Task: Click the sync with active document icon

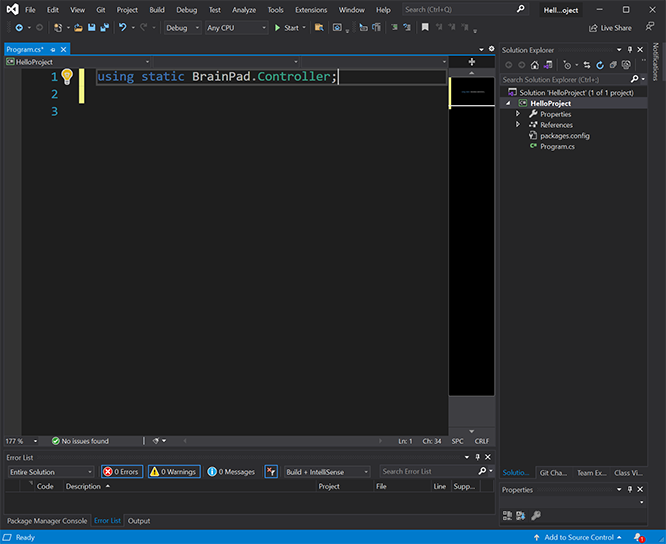Action: [587, 65]
